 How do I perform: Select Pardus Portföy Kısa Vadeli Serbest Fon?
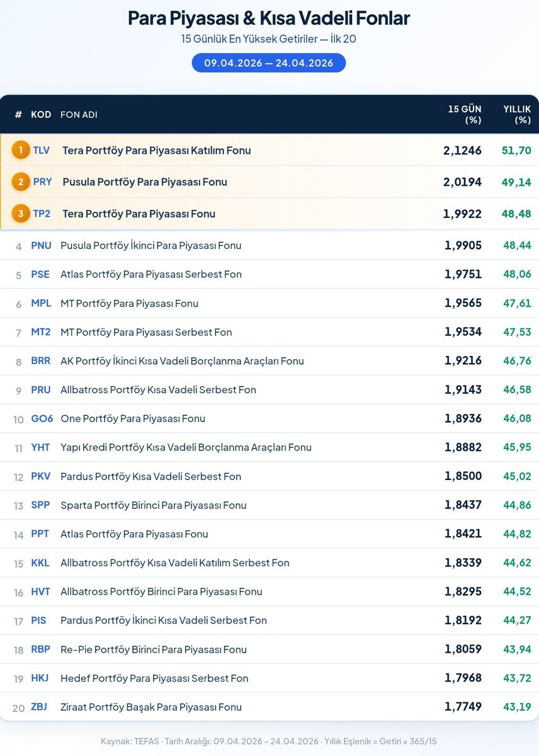[151, 476]
